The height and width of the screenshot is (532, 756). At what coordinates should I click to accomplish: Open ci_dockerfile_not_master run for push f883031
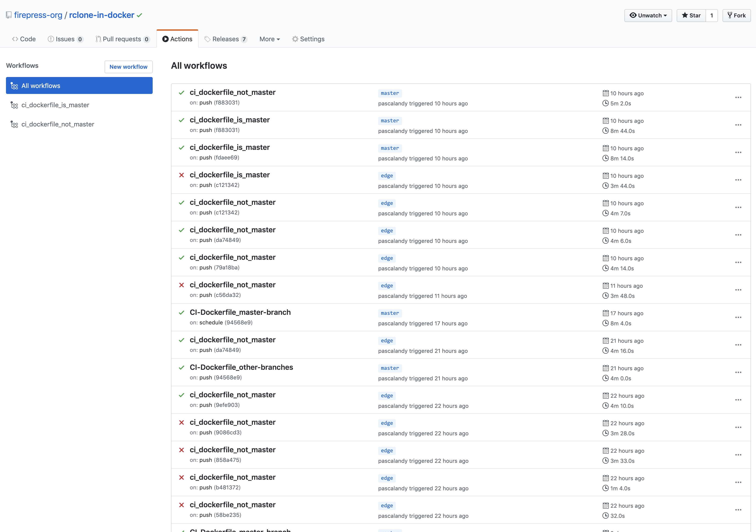pos(232,93)
